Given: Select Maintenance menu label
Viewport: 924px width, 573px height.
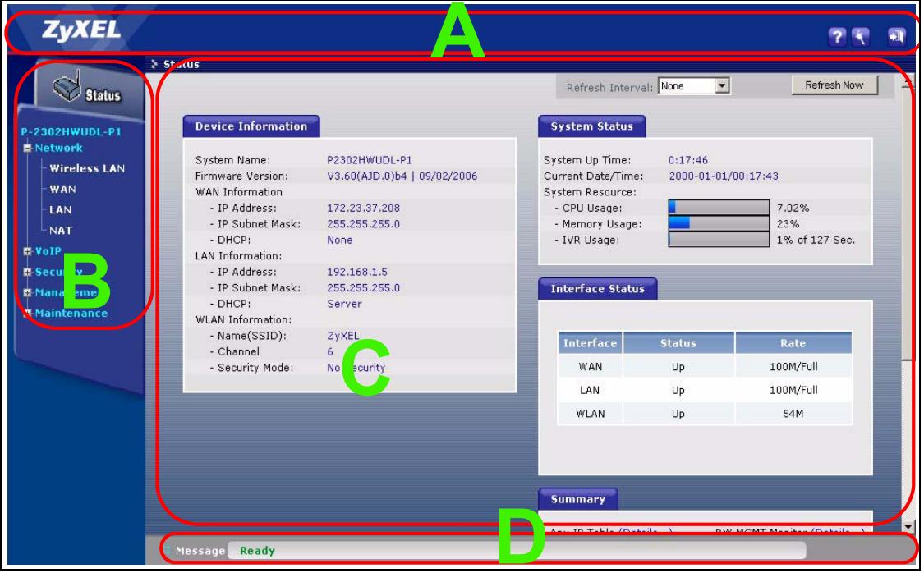Looking at the screenshot, I should [x=71, y=314].
